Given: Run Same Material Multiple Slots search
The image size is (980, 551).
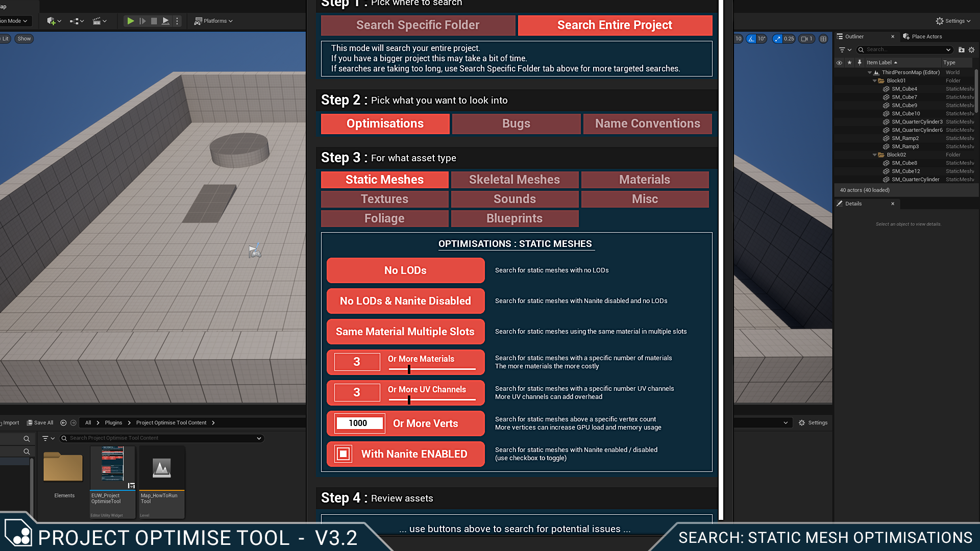Looking at the screenshot, I should 406,332.
